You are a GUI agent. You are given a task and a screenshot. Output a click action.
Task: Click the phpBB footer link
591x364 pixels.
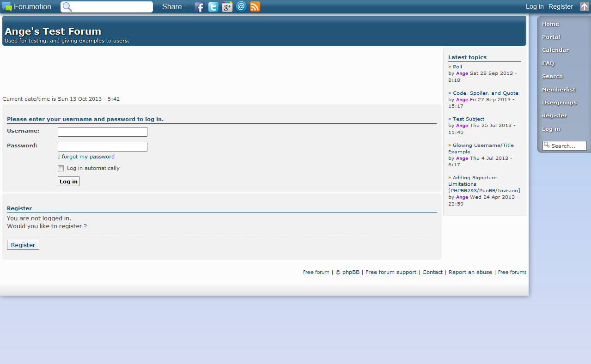[351, 272]
